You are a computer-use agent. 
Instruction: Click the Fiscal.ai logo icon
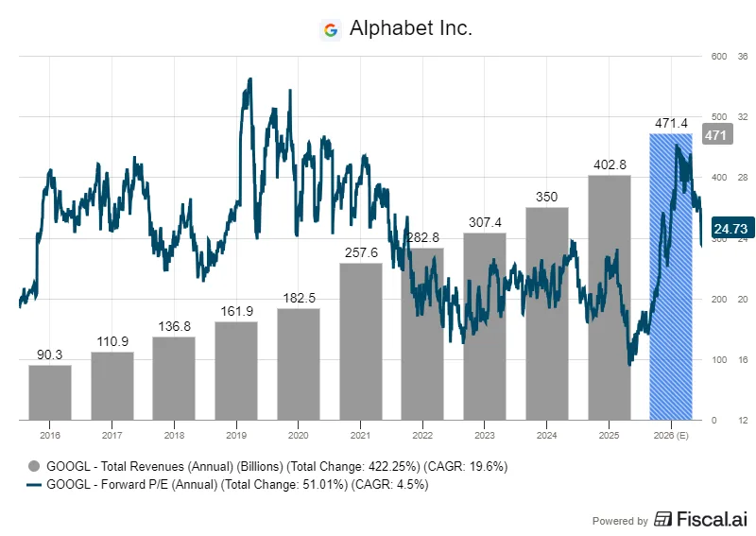[664, 519]
